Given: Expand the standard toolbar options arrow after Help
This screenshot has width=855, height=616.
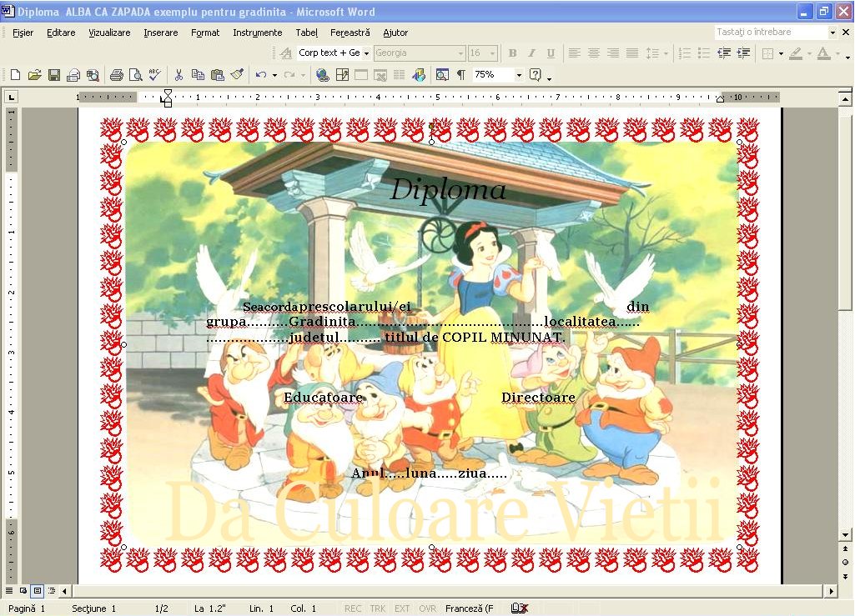Looking at the screenshot, I should pyautogui.click(x=549, y=78).
